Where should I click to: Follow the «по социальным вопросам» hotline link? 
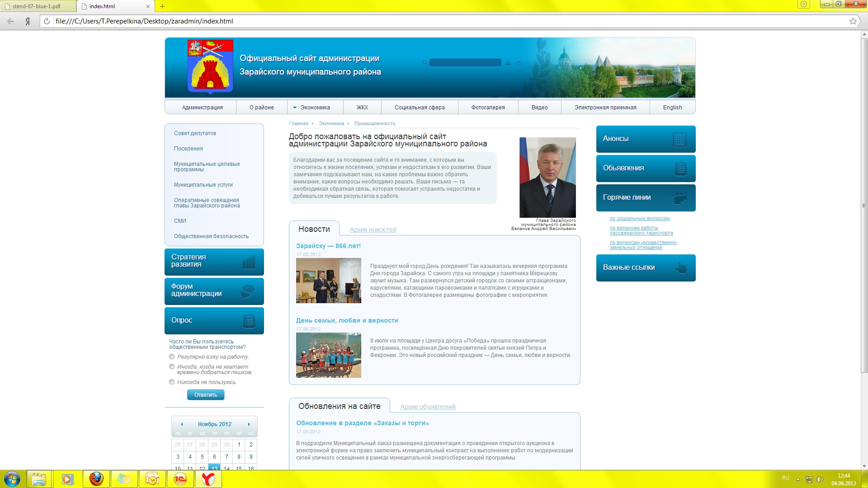pos(639,218)
